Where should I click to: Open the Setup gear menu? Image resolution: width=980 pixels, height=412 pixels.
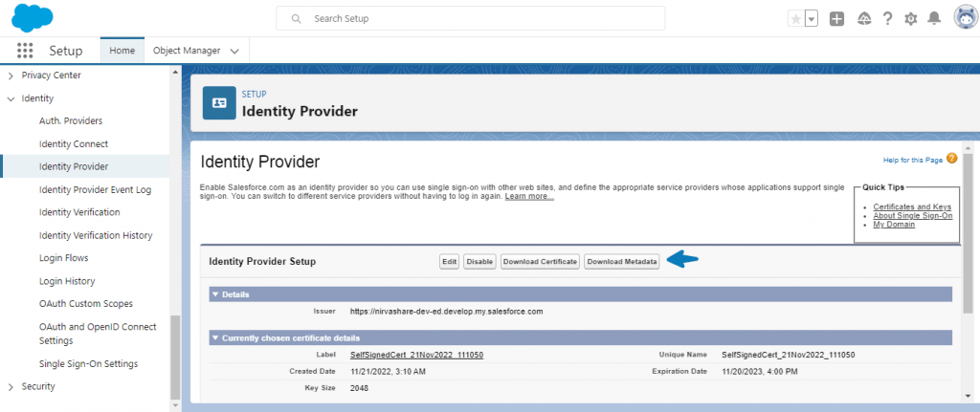point(911,18)
